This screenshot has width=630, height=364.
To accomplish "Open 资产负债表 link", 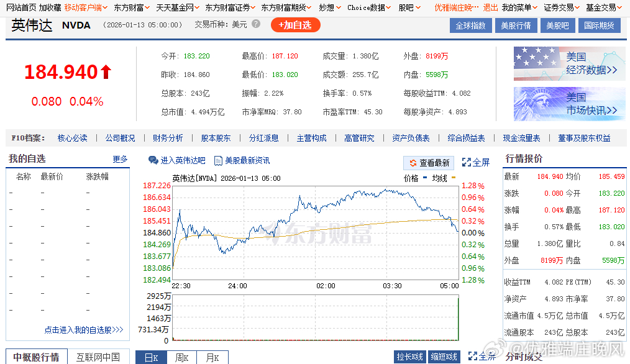I will (411, 138).
